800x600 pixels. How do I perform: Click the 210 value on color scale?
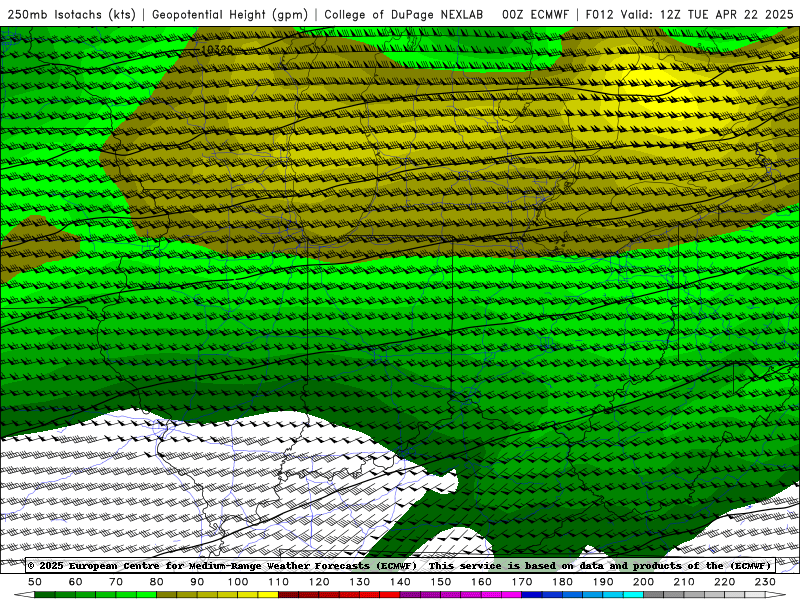coord(684,582)
